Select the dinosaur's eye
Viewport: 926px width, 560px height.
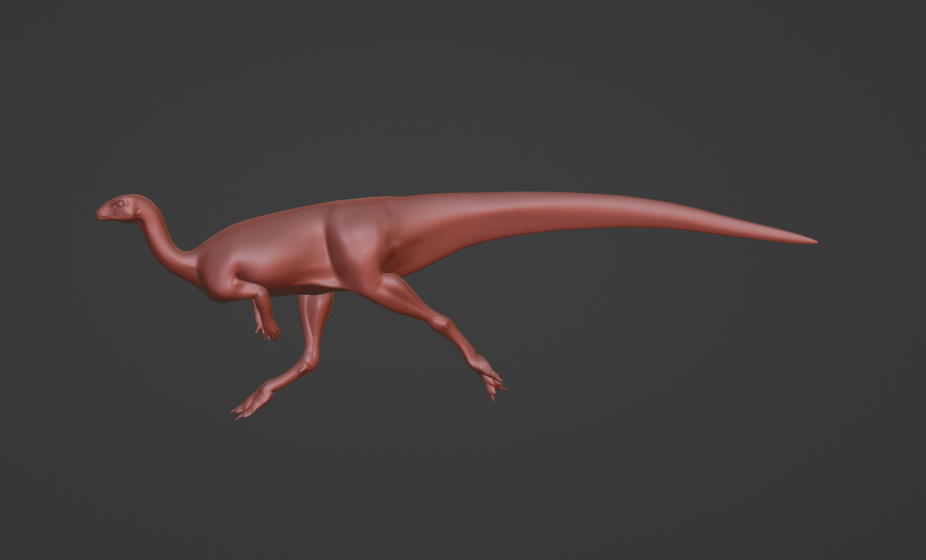120,204
